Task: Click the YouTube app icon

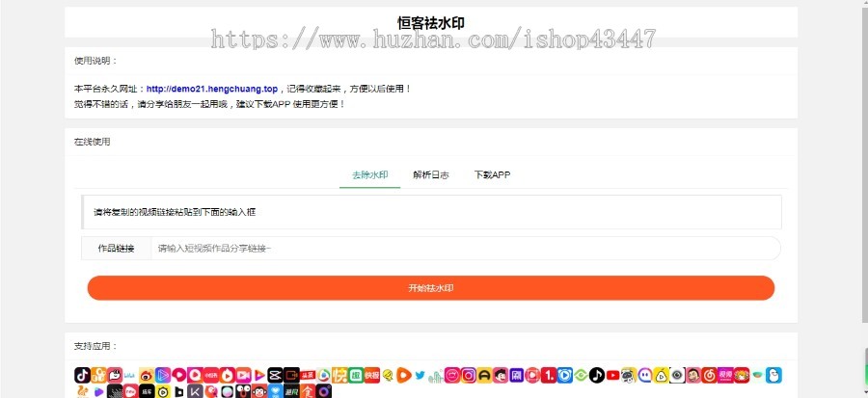Action: tap(612, 375)
